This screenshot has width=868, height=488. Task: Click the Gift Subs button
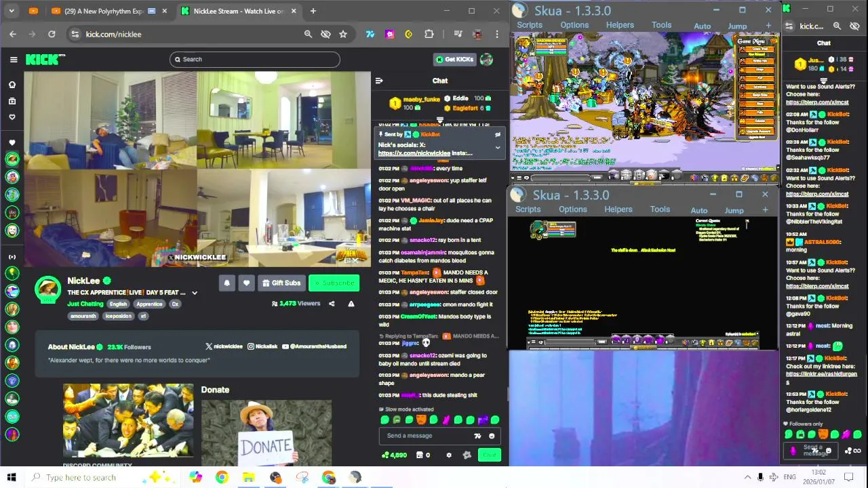click(281, 283)
